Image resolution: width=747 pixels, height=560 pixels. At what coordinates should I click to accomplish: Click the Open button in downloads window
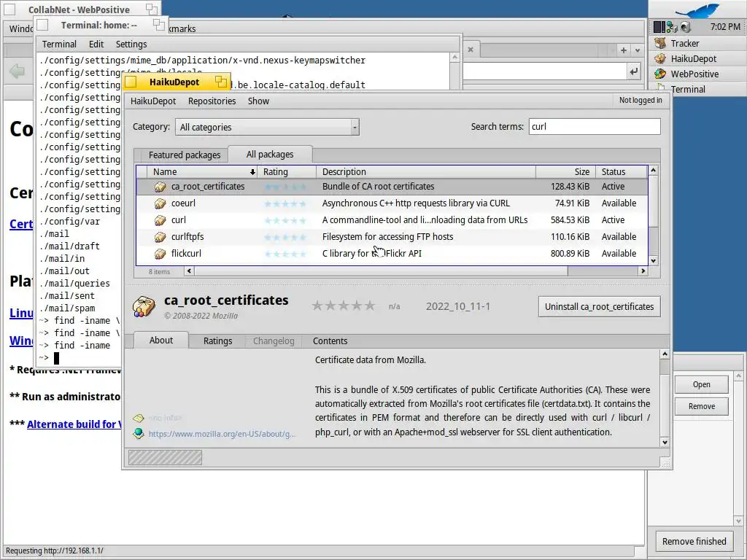click(x=701, y=384)
